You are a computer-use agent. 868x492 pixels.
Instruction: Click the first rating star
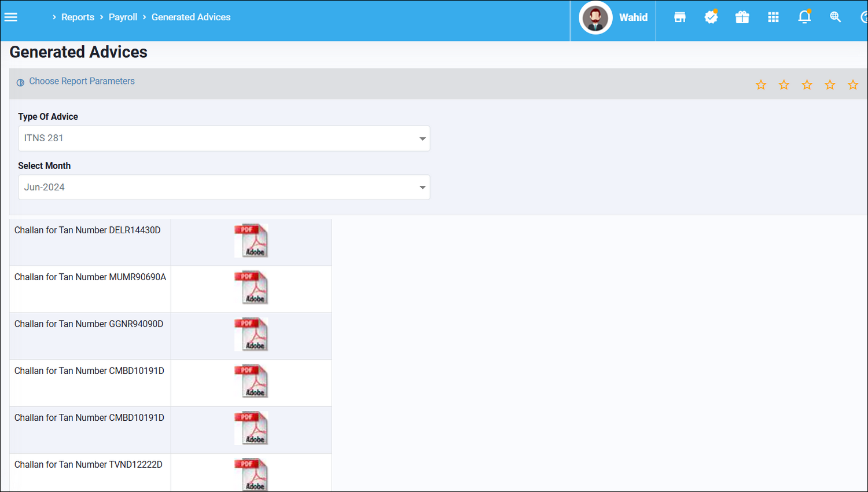761,85
